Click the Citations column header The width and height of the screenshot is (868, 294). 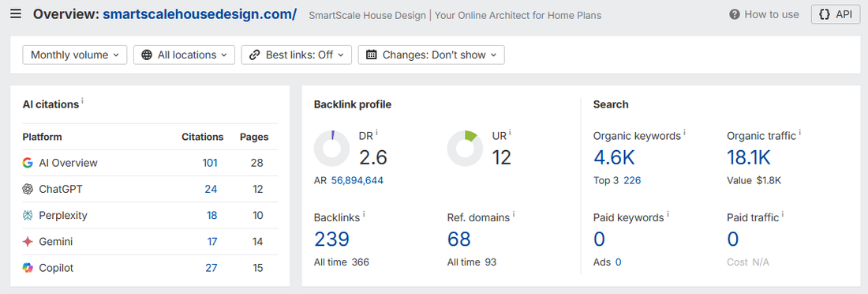(203, 137)
